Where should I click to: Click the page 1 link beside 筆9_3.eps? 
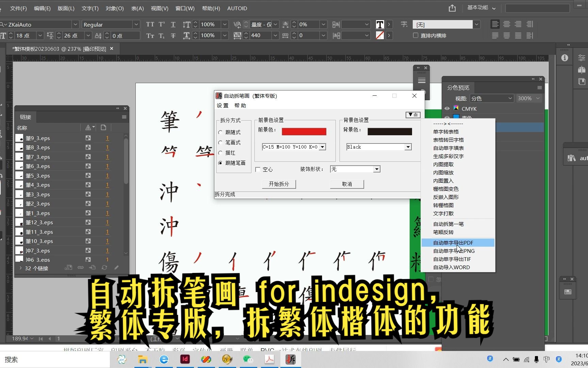[107, 138]
